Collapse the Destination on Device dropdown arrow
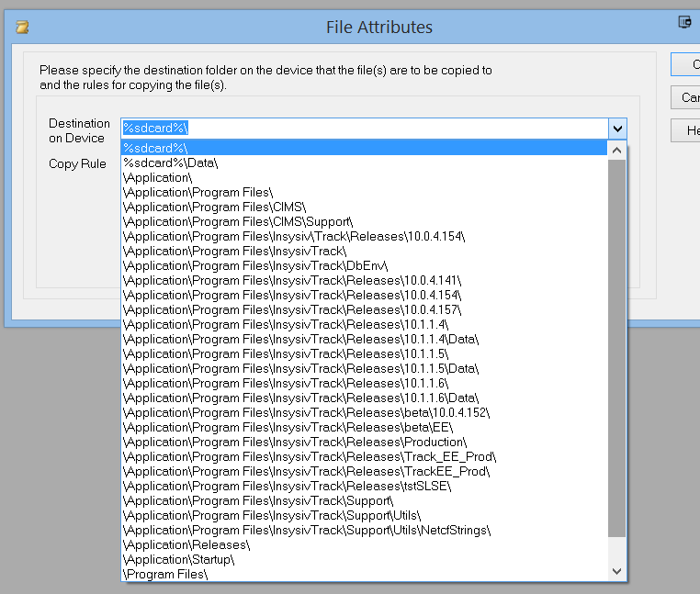700x594 pixels. [617, 129]
